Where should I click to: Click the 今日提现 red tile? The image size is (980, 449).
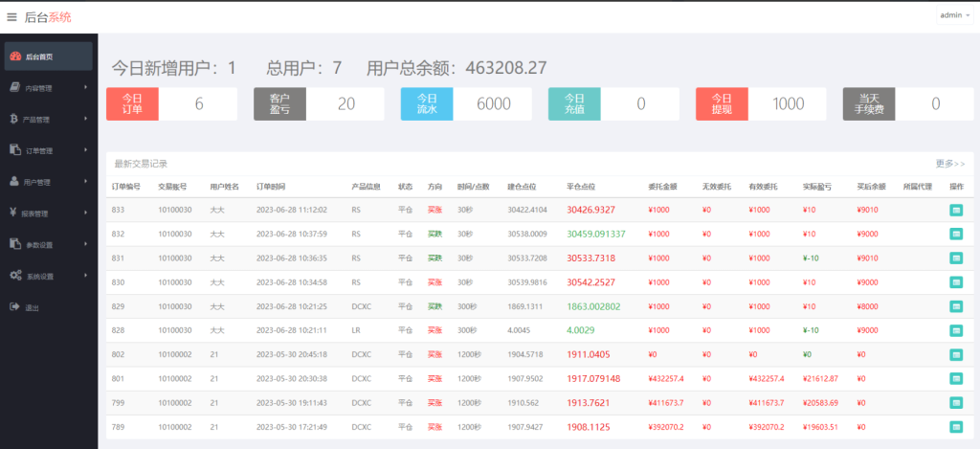722,103
